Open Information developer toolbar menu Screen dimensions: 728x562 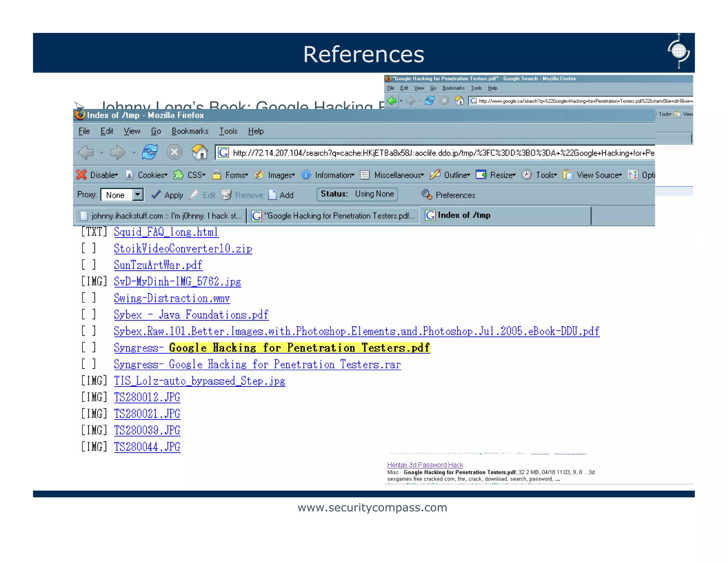[x=328, y=175]
